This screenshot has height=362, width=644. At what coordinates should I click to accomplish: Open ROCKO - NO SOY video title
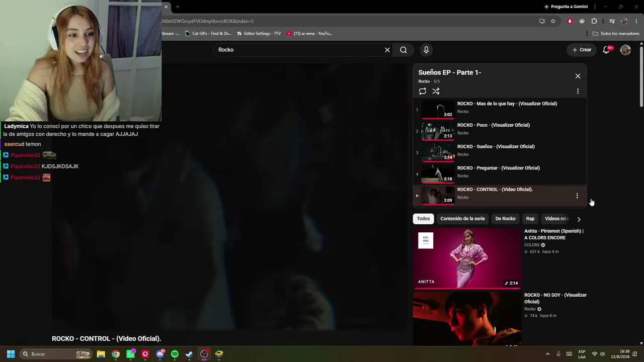pos(555,298)
